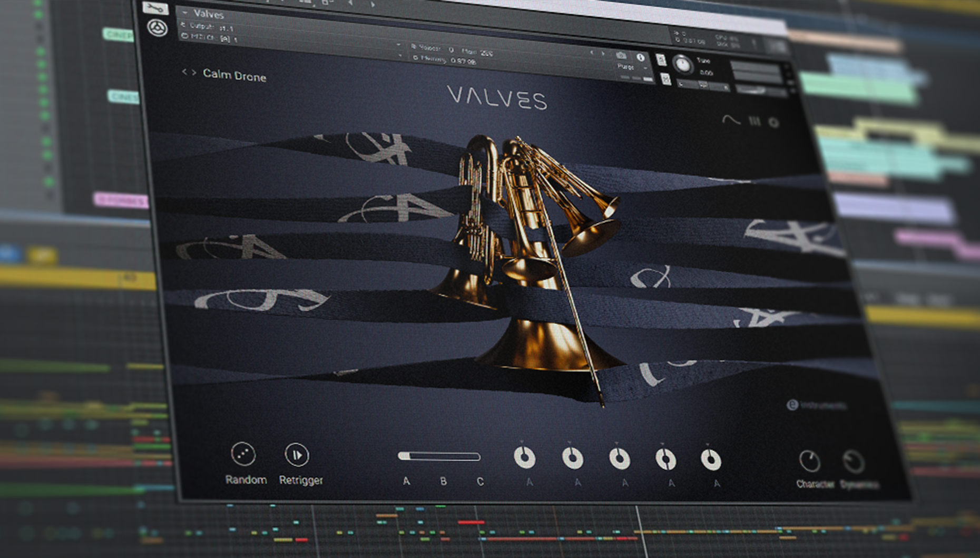
Task: Load previous preset with left arrow by Calm Drone
Action: (x=184, y=72)
